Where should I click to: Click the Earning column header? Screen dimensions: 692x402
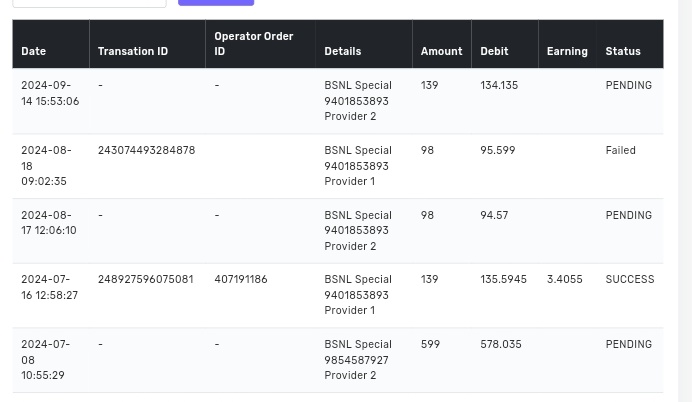tap(566, 51)
